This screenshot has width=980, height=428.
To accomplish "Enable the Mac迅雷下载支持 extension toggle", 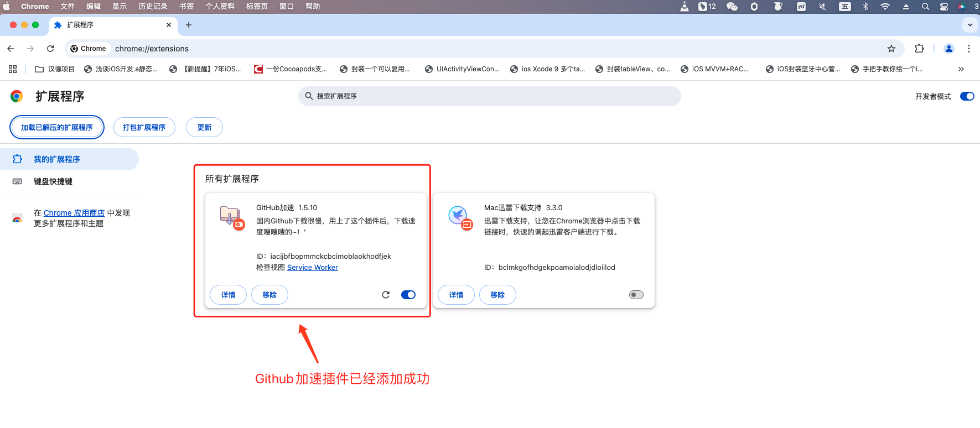I will point(636,295).
